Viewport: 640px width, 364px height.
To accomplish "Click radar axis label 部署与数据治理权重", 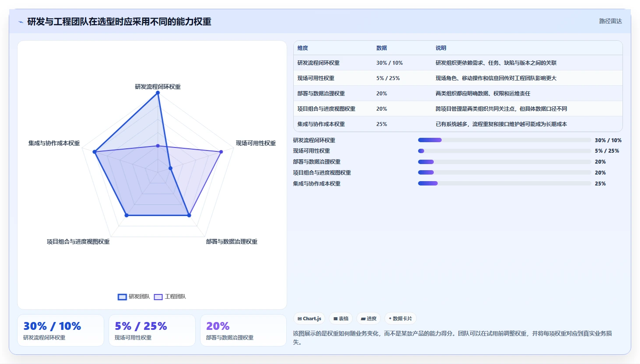I will (232, 241).
